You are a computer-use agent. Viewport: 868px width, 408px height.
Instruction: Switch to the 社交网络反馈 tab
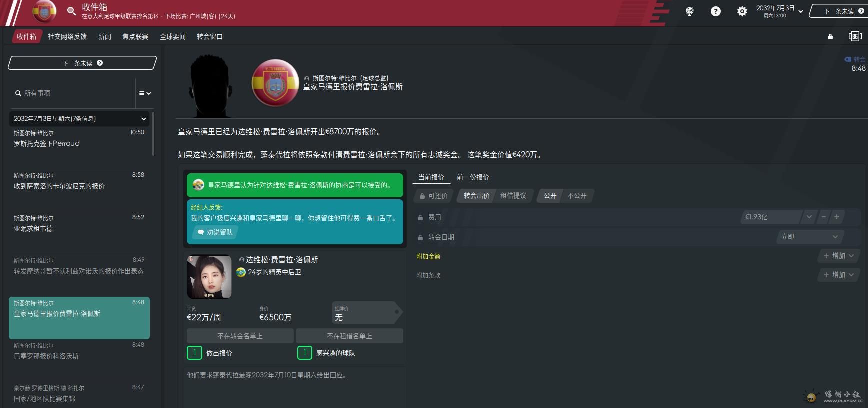click(x=67, y=37)
